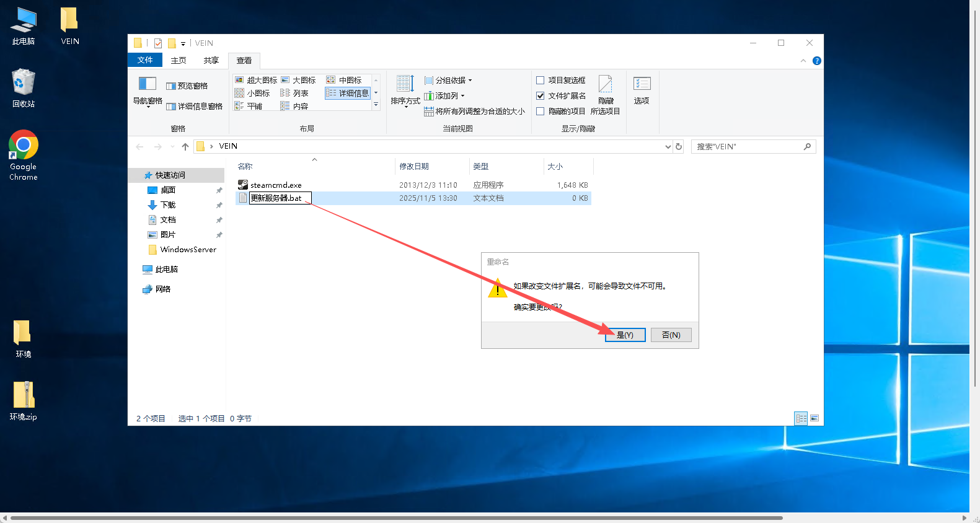
Task: Enable the item check boxes (项目复选框) option
Action: (x=541, y=81)
